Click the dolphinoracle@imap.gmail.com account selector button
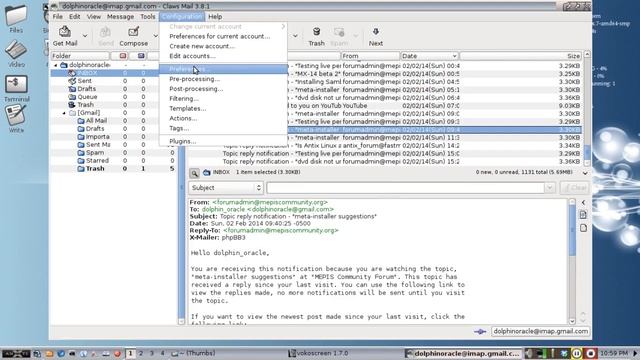 tap(540, 331)
